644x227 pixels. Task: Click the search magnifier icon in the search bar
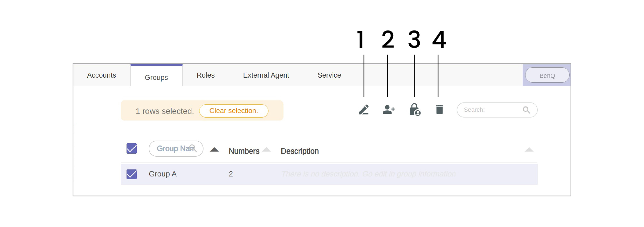click(526, 109)
